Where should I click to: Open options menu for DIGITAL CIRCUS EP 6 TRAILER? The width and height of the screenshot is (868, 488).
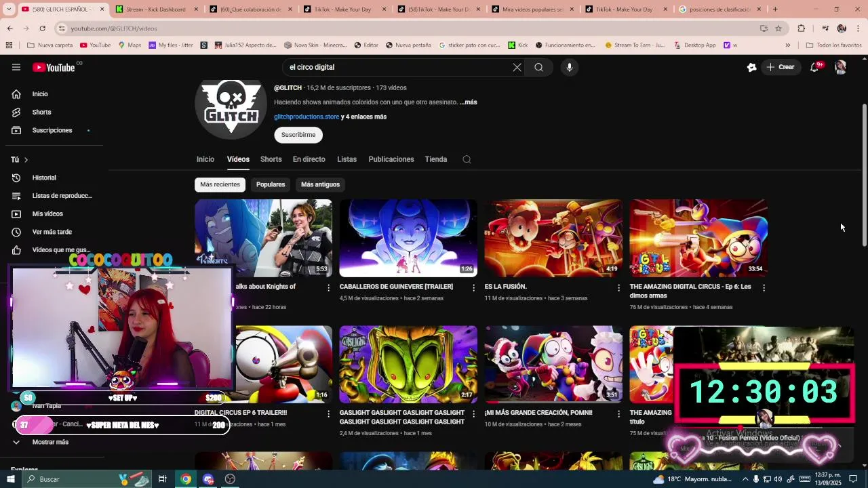(328, 413)
